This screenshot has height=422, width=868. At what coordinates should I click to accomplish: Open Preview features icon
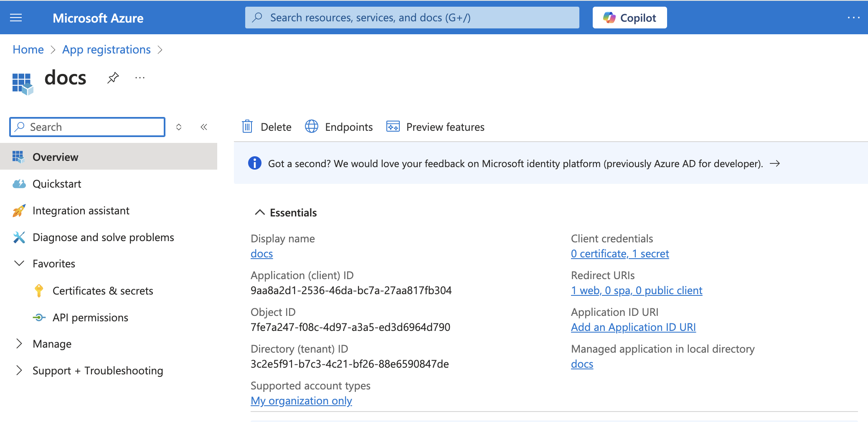coord(393,127)
